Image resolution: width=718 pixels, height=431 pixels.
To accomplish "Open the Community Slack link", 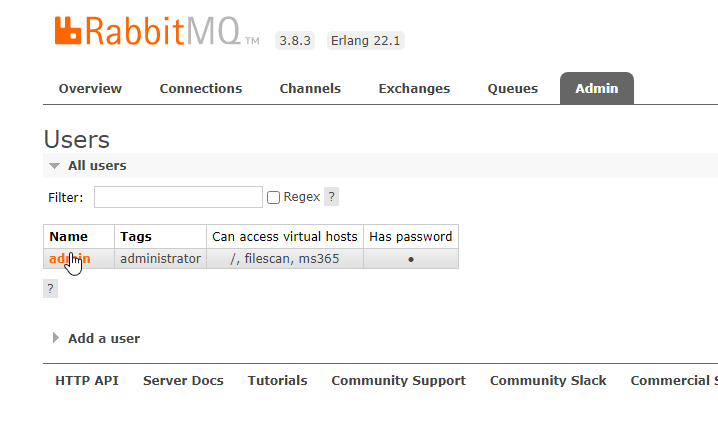I will (x=548, y=381).
